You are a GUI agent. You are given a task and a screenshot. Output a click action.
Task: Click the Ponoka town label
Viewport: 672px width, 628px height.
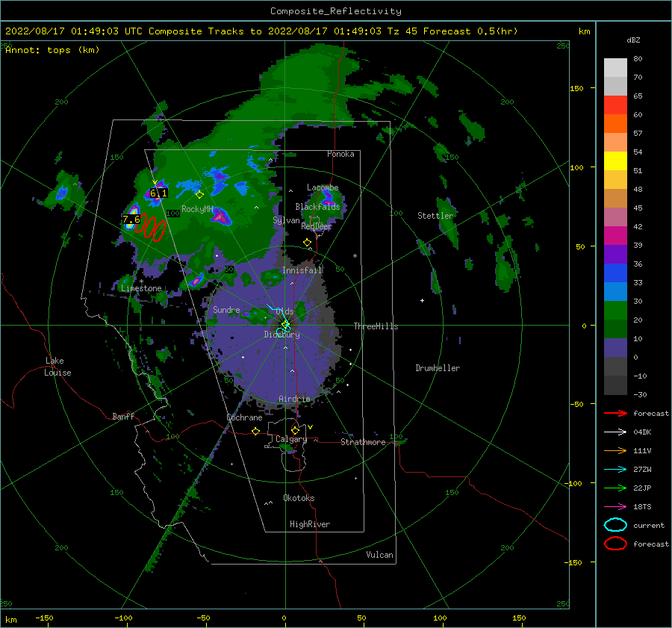coord(340,154)
